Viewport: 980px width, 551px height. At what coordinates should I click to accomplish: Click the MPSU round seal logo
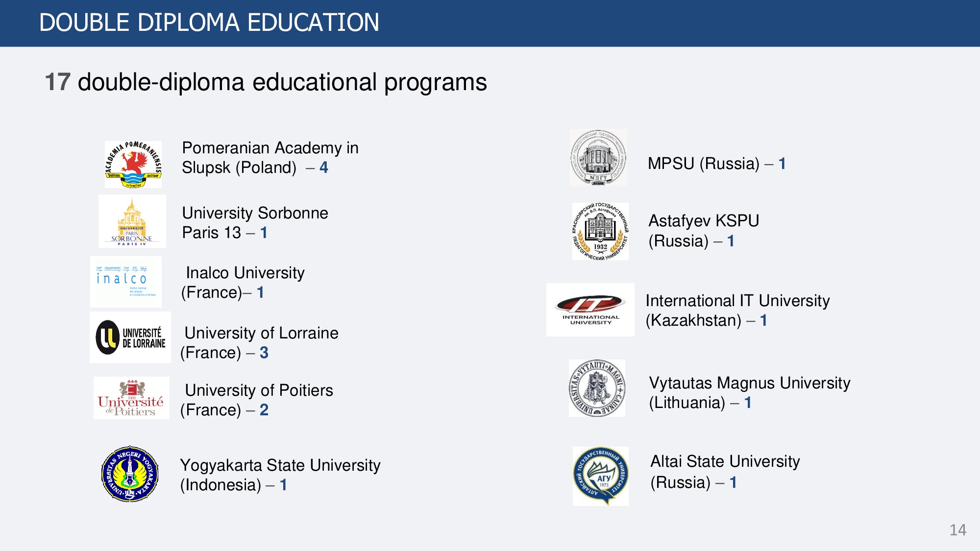click(598, 158)
